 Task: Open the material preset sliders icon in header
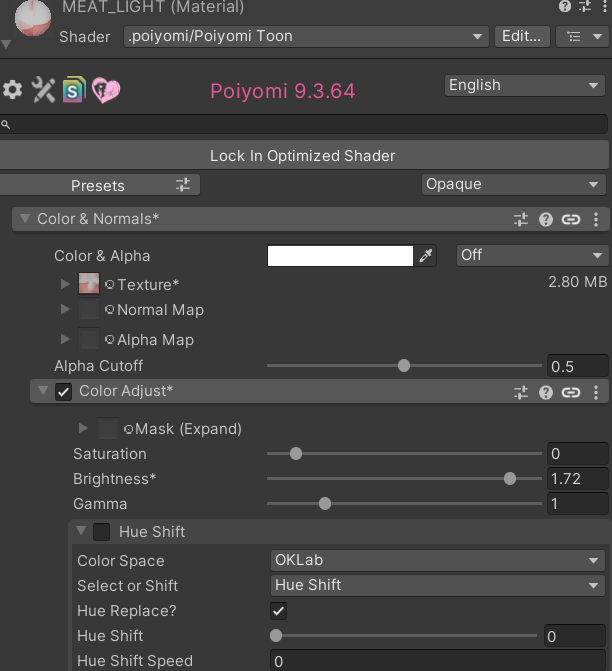click(585, 6)
